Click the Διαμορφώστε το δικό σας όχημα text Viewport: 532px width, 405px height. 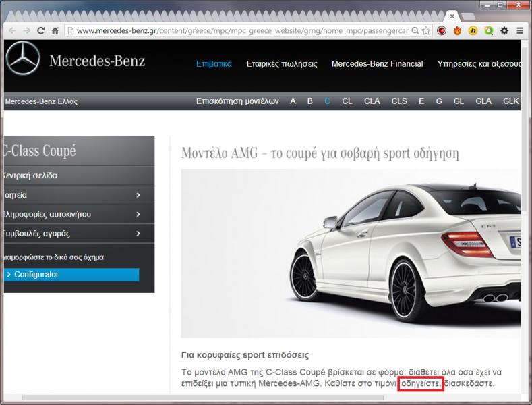[54, 257]
